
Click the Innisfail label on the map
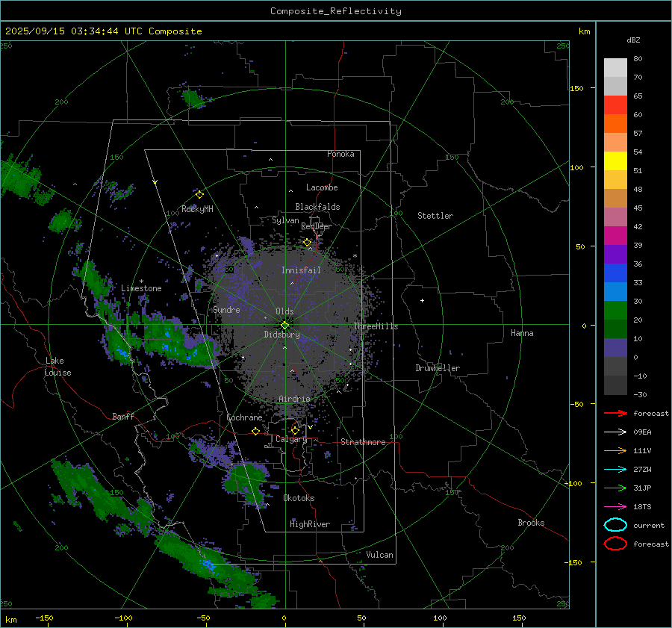click(301, 270)
